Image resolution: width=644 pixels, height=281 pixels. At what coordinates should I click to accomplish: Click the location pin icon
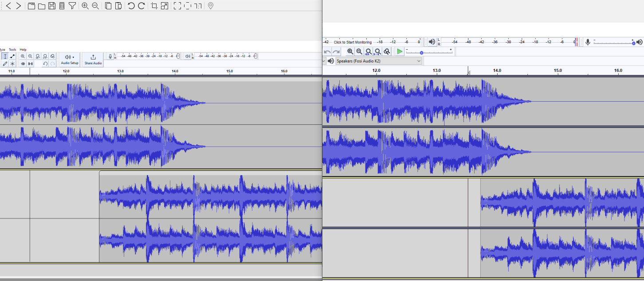tap(211, 6)
